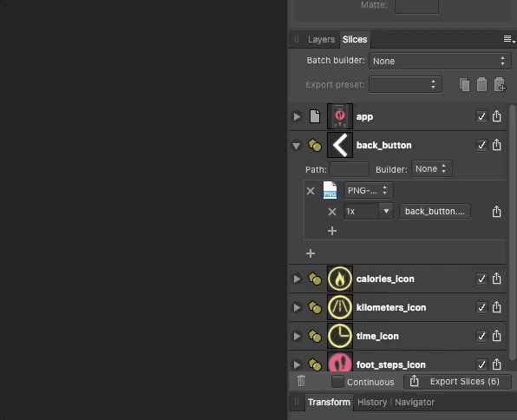The width and height of the screenshot is (517, 420).
Task: Uncheck the back_button slice checkbox
Action: pos(481,145)
